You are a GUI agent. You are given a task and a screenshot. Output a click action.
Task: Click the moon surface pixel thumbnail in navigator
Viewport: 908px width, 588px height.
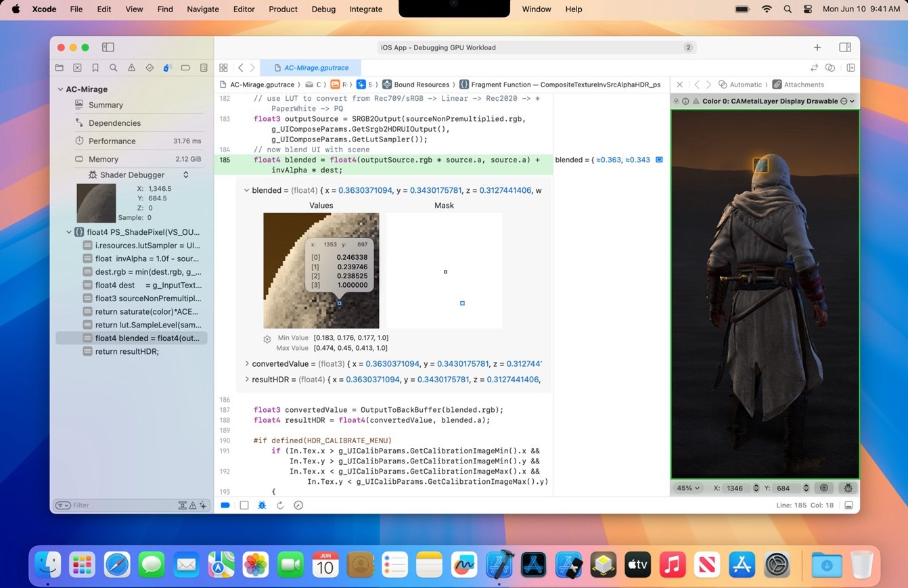pos(96,202)
